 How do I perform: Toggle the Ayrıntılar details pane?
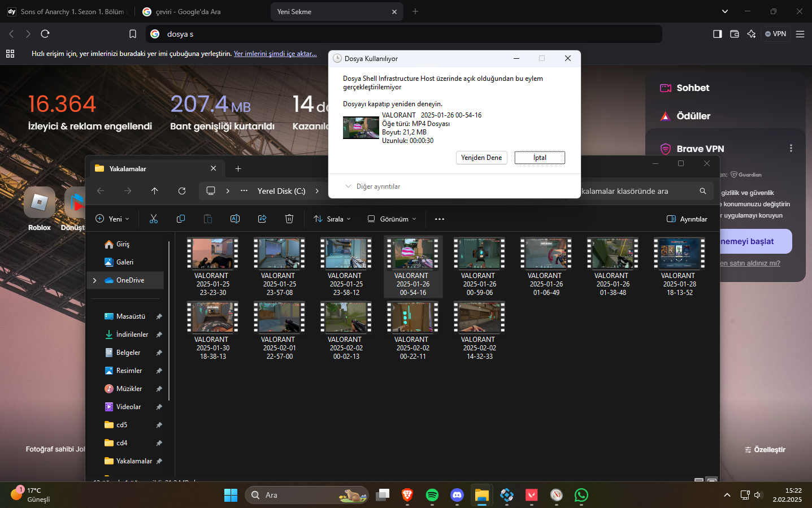tap(687, 219)
